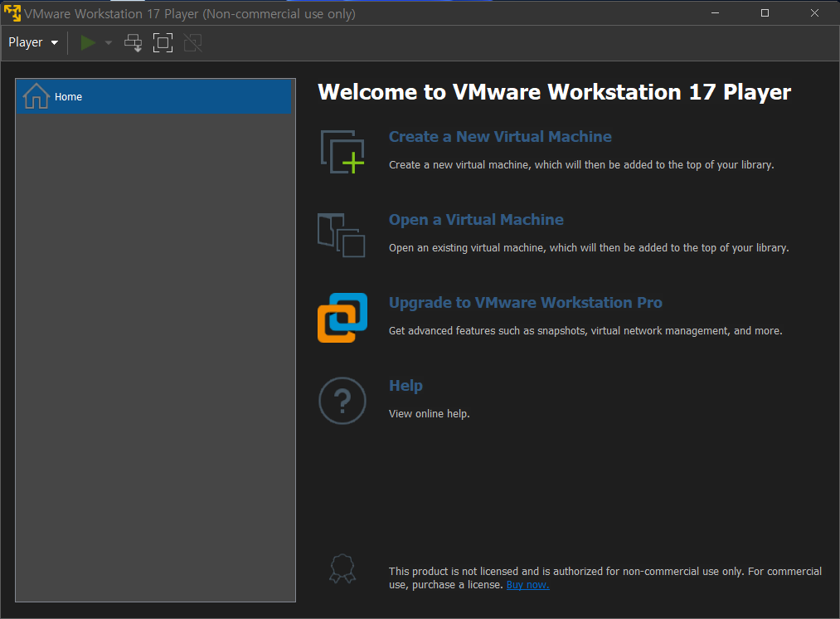
Task: Click the new virtual machine plus icon
Action: pyautogui.click(x=342, y=152)
